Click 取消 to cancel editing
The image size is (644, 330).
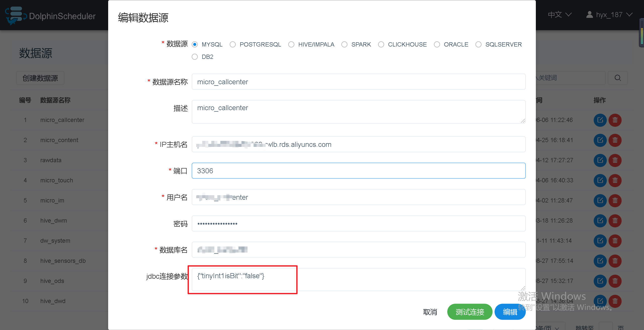(x=430, y=312)
